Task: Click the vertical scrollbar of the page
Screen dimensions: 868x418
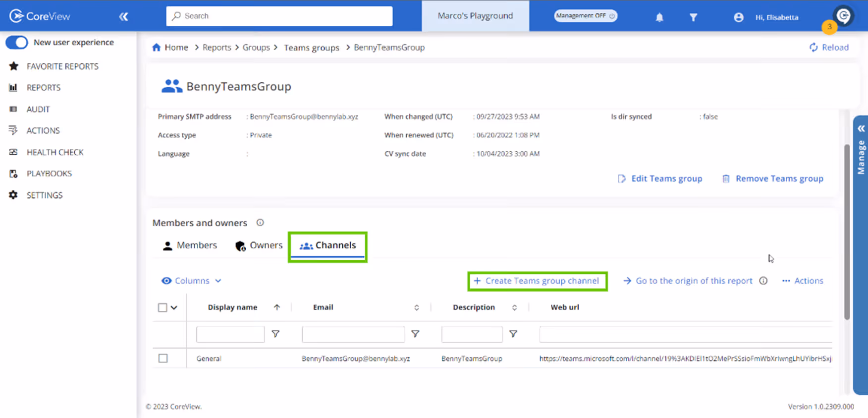Action: [x=847, y=232]
